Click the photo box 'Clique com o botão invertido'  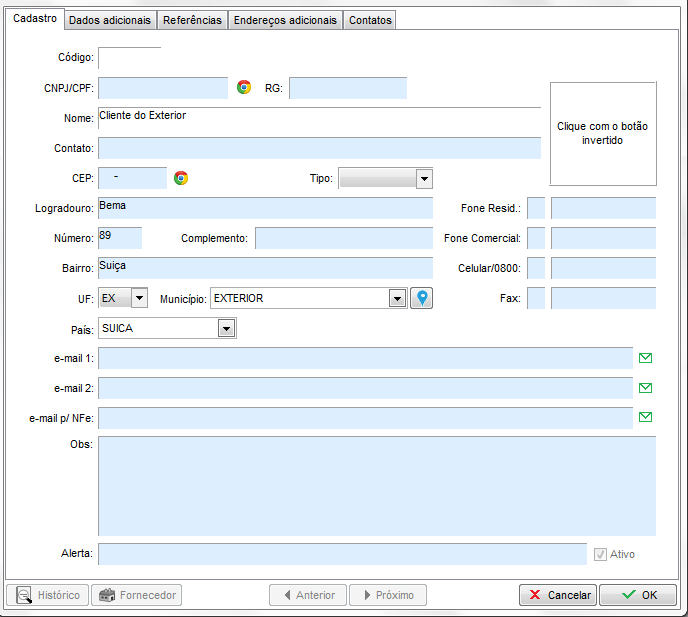(603, 134)
